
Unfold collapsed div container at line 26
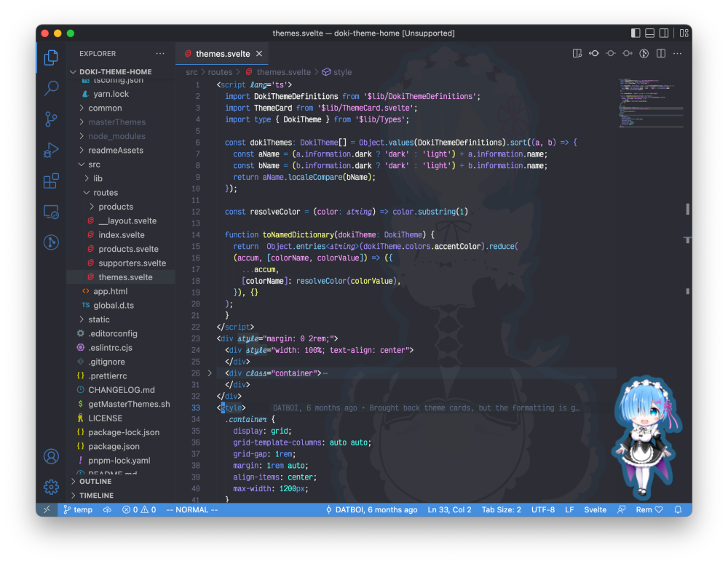(x=210, y=373)
